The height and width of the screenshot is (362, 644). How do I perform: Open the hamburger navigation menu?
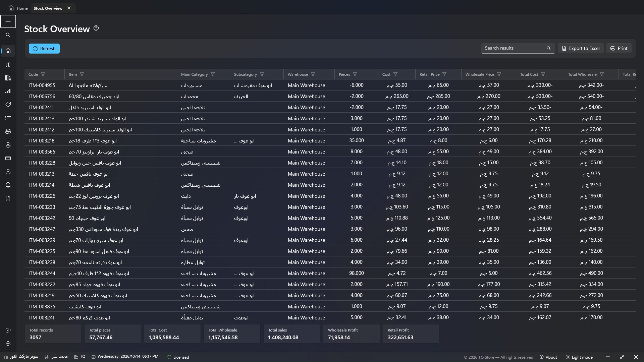click(8, 21)
